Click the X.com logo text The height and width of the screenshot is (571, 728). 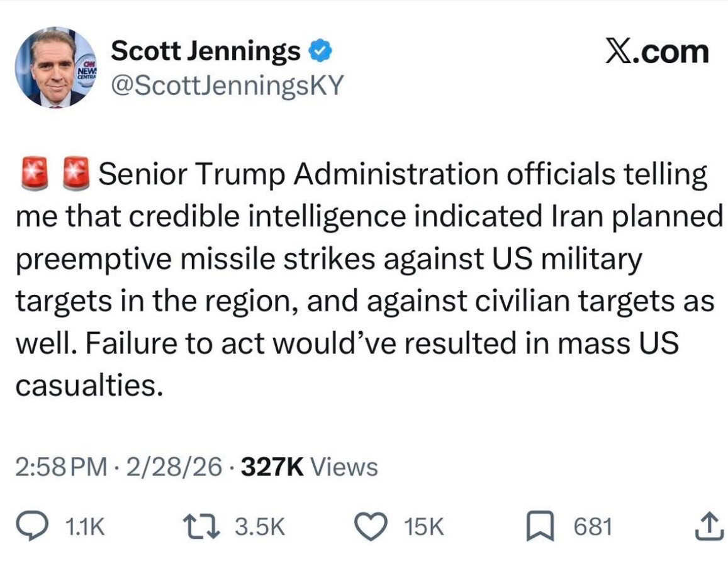(658, 52)
